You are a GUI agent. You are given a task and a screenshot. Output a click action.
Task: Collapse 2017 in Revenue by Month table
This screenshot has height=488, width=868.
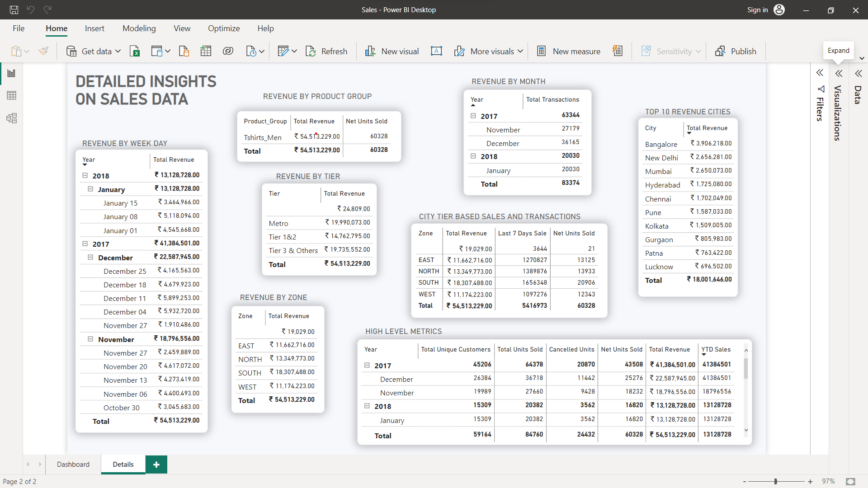[x=473, y=116]
